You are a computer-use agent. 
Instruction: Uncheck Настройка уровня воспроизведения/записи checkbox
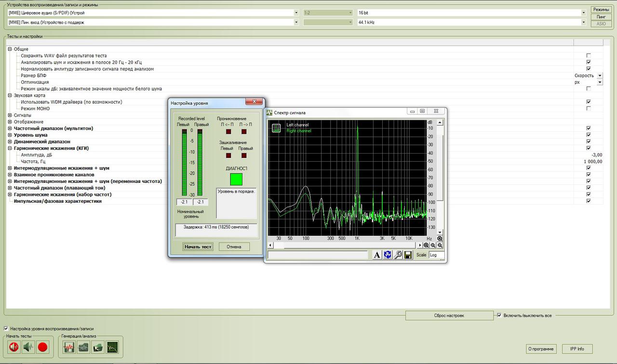coord(6,329)
